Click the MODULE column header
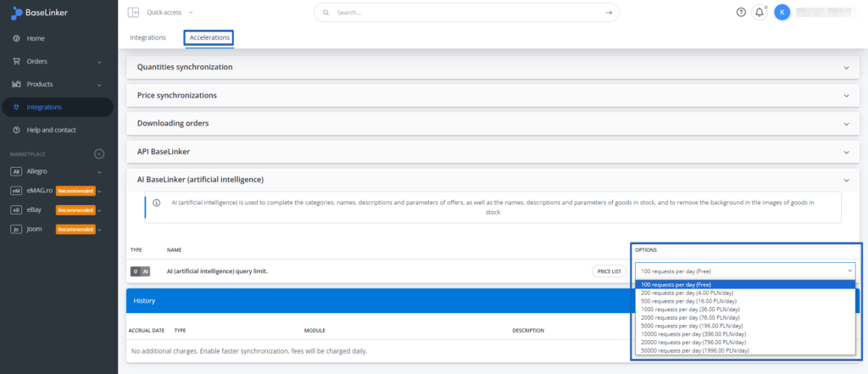 (314, 331)
